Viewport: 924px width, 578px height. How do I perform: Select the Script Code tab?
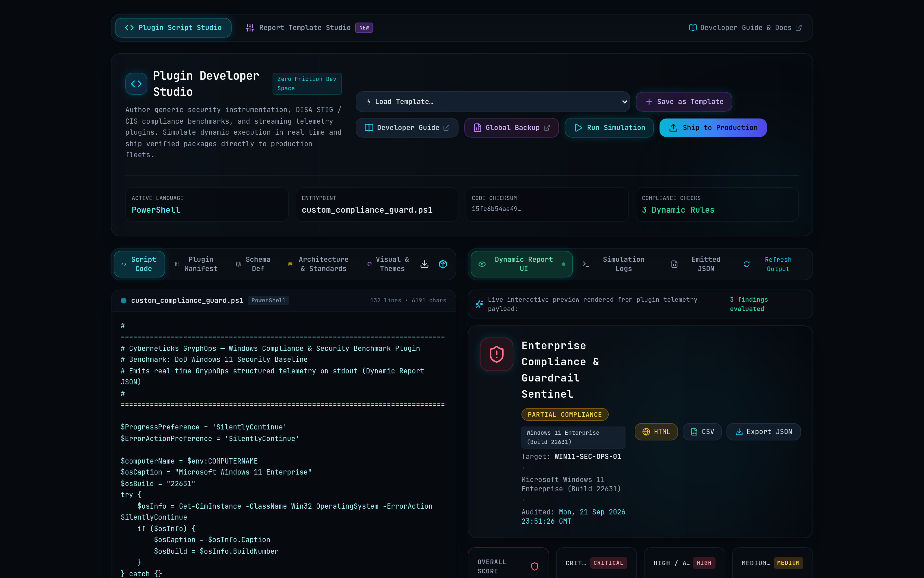139,264
